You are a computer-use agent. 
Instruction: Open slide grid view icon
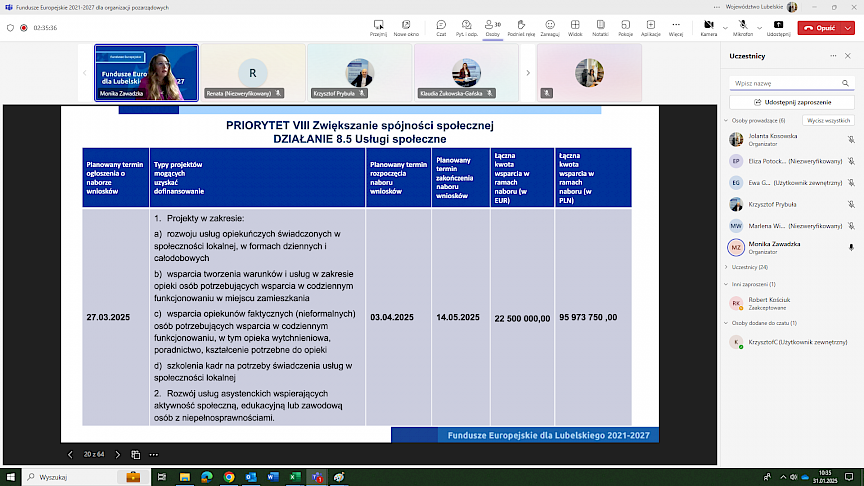pos(136,455)
